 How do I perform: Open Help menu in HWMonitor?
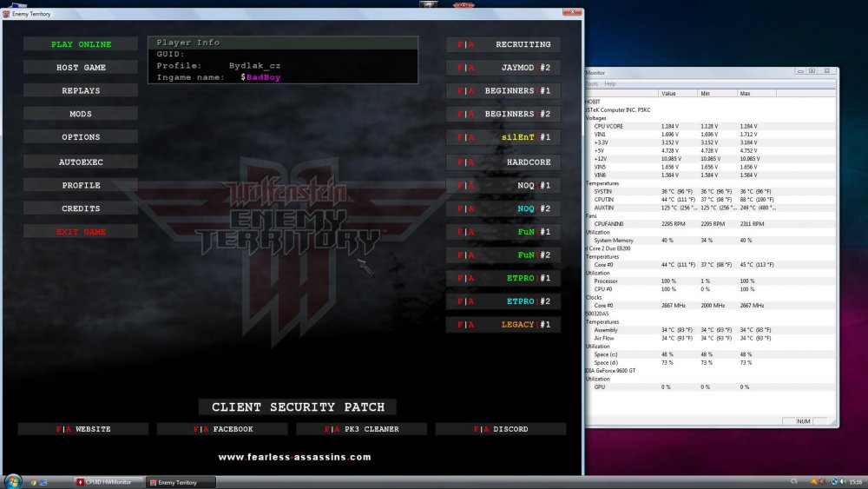[x=610, y=83]
